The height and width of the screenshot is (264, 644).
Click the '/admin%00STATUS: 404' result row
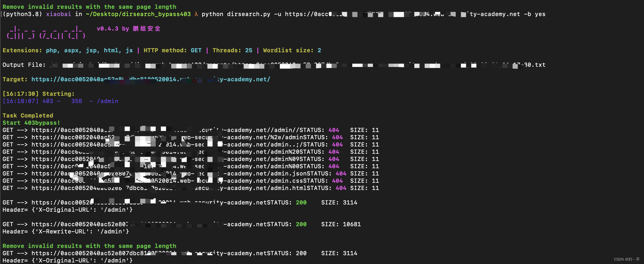click(x=191, y=166)
